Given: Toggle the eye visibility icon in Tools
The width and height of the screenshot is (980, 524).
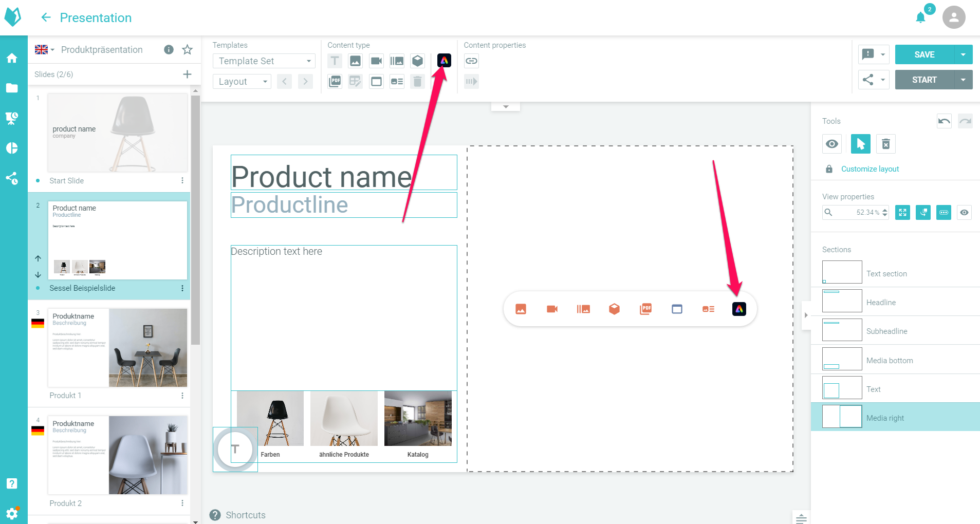Looking at the screenshot, I should pos(832,144).
